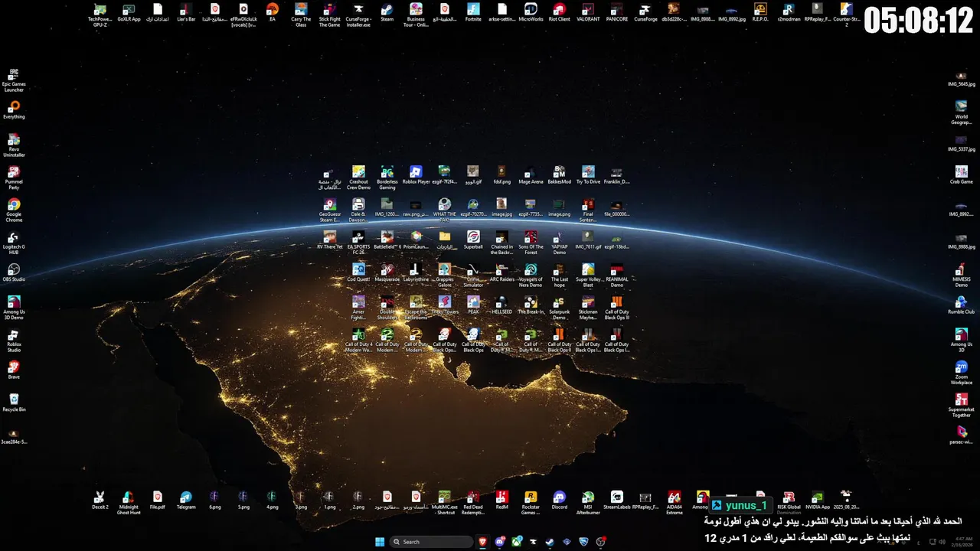Open the Deceit 2 shortcut
The width and height of the screenshot is (980, 551).
point(100,500)
